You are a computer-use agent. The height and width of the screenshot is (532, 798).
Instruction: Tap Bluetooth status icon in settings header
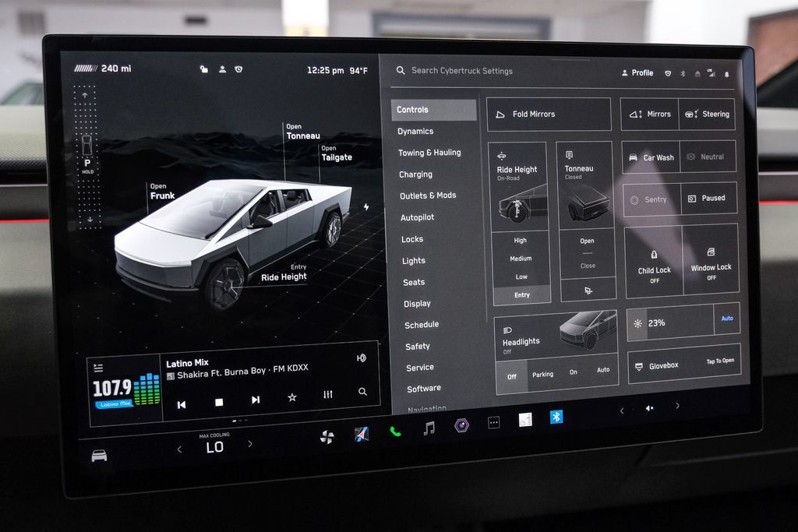click(683, 73)
